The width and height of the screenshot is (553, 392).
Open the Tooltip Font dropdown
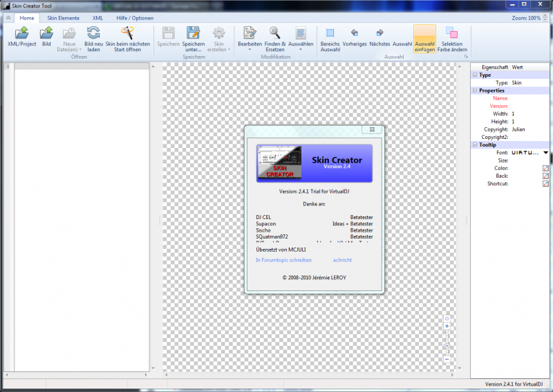coord(545,153)
